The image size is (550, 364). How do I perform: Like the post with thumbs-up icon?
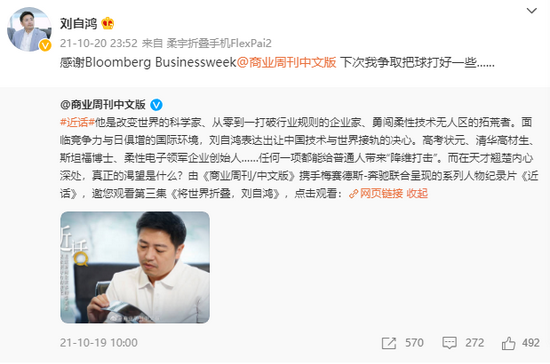[508, 343]
